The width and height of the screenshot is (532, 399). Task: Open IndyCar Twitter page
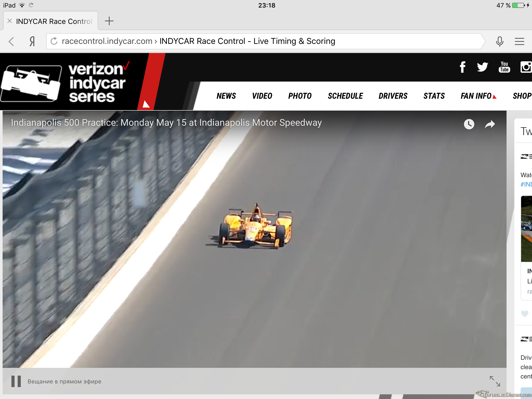[x=482, y=67]
